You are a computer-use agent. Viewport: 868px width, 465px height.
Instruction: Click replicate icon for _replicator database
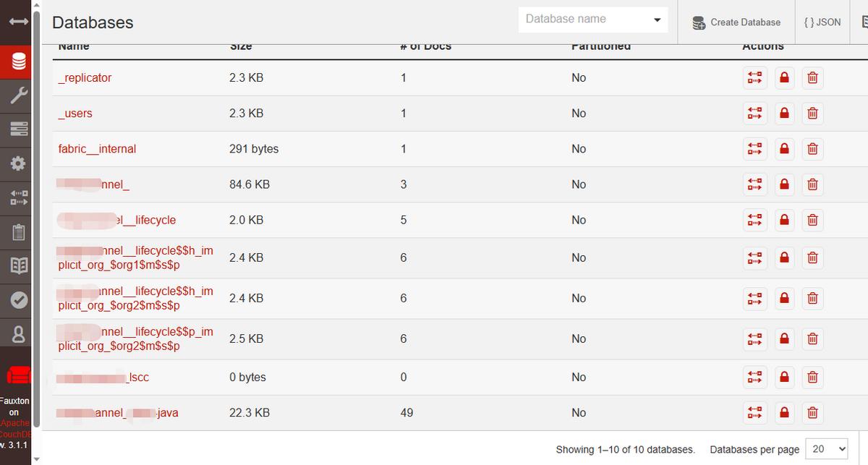(x=755, y=77)
